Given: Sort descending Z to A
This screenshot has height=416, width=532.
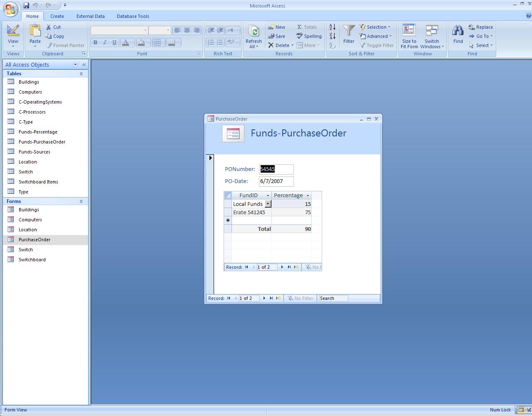Looking at the screenshot, I should (332, 36).
